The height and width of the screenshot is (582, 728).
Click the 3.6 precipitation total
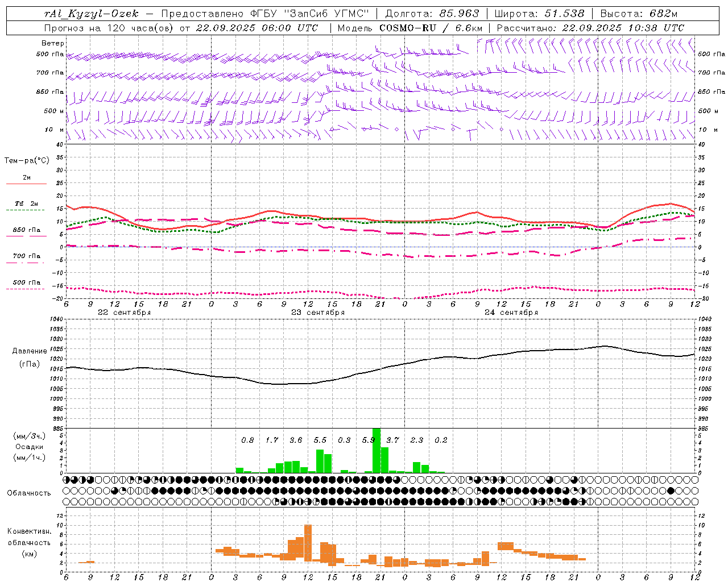point(296,440)
